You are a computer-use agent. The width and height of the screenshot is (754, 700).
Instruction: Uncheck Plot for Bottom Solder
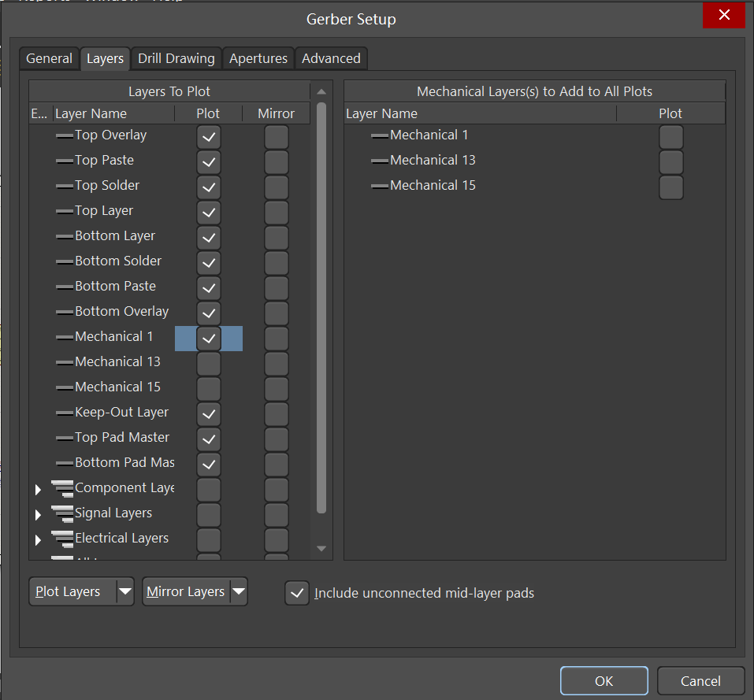209,263
